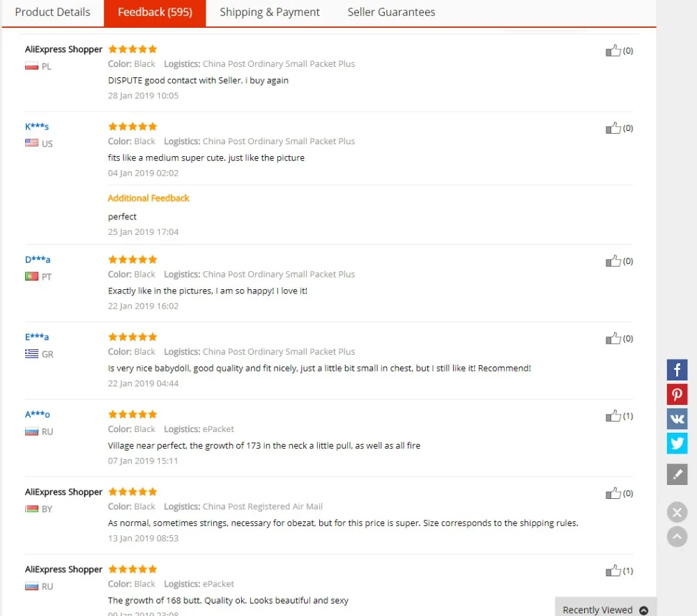Mark A***o review helpful with thumbs-up
Viewport: 697px width, 616px height.
(x=613, y=416)
